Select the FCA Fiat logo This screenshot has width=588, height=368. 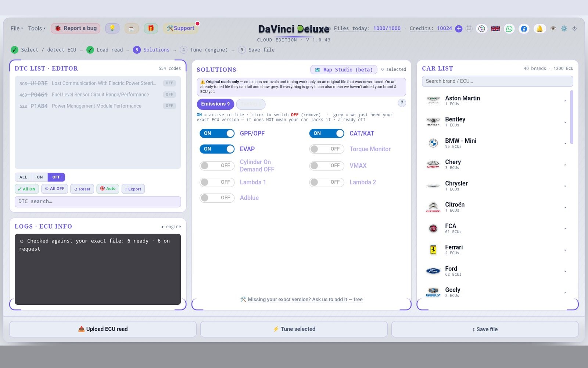[x=433, y=229]
